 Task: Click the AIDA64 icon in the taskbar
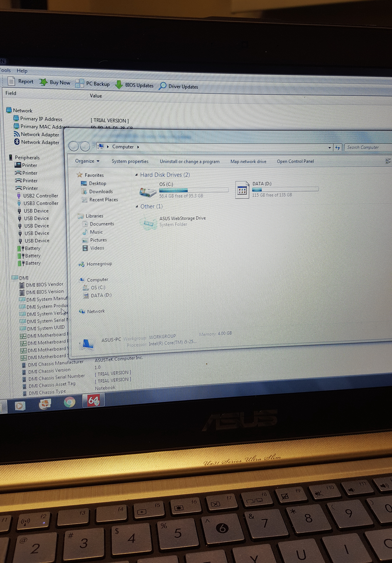coord(94,400)
